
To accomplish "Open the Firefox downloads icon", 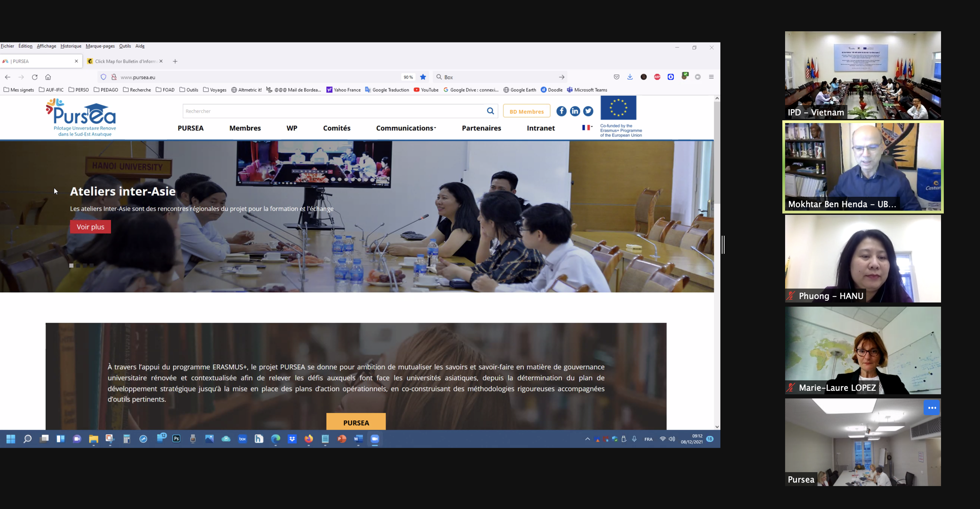I will coord(630,77).
